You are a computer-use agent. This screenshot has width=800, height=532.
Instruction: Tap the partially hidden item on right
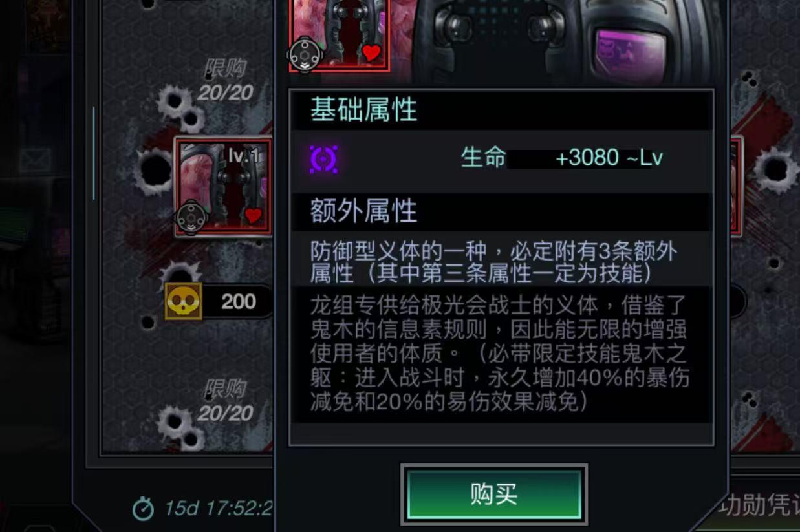[737, 186]
